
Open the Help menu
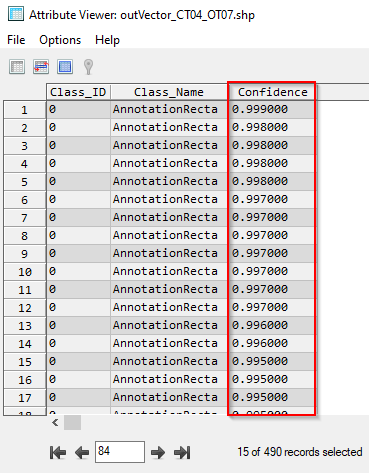coord(107,40)
